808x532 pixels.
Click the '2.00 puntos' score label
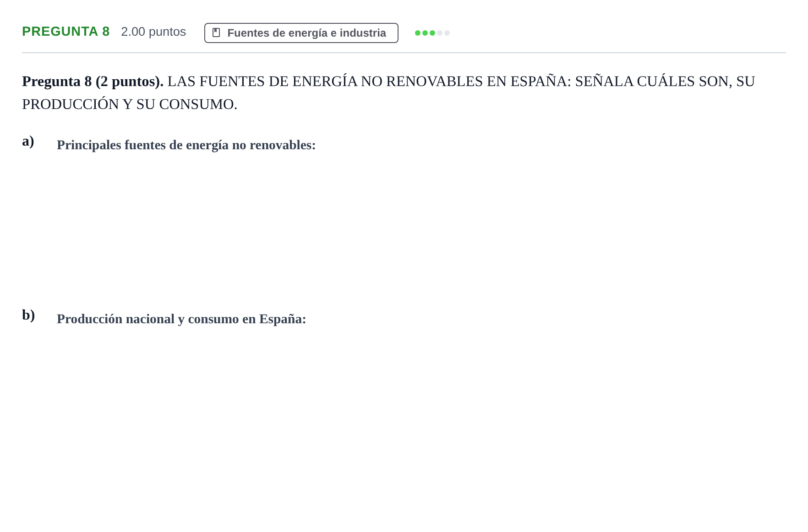[153, 32]
